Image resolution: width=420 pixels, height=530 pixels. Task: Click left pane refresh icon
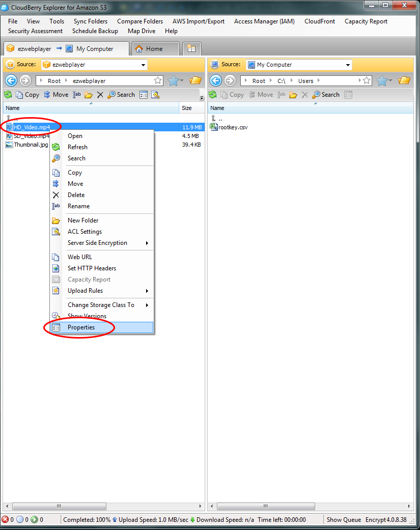[8, 95]
